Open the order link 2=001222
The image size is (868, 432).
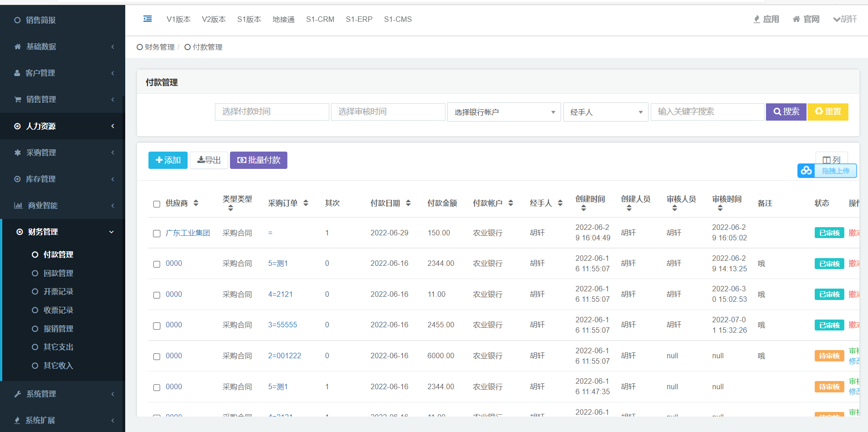(285, 356)
